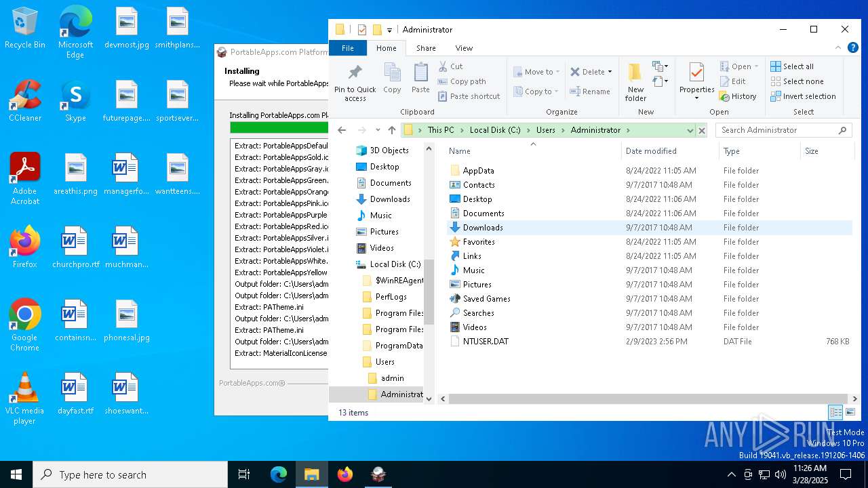The width and height of the screenshot is (868, 488).
Task: Click PortableApps installer taskbar icon
Action: click(378, 474)
